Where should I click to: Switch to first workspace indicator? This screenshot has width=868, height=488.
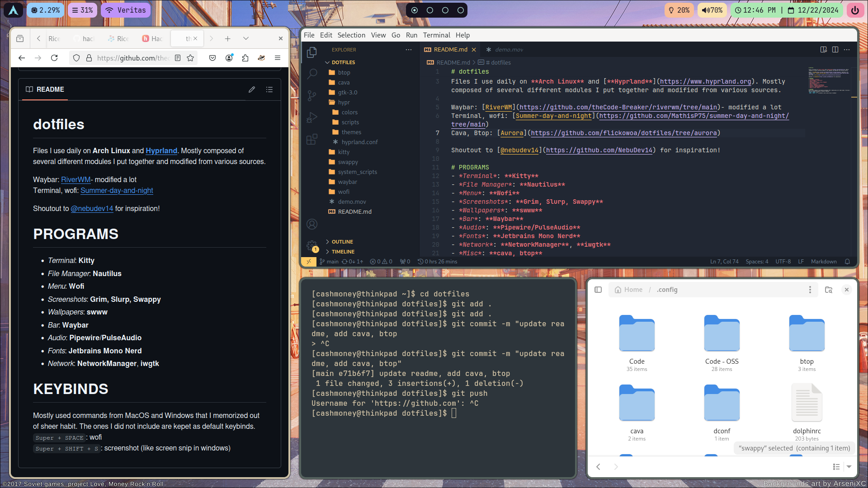pyautogui.click(x=415, y=10)
